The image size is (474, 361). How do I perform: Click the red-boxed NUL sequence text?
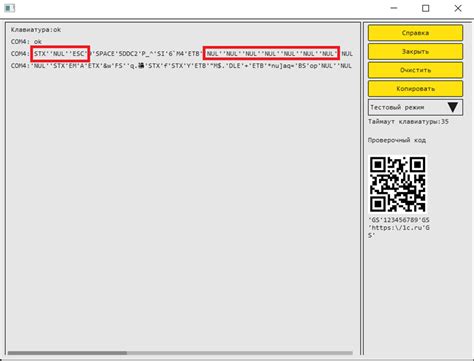[271, 53]
